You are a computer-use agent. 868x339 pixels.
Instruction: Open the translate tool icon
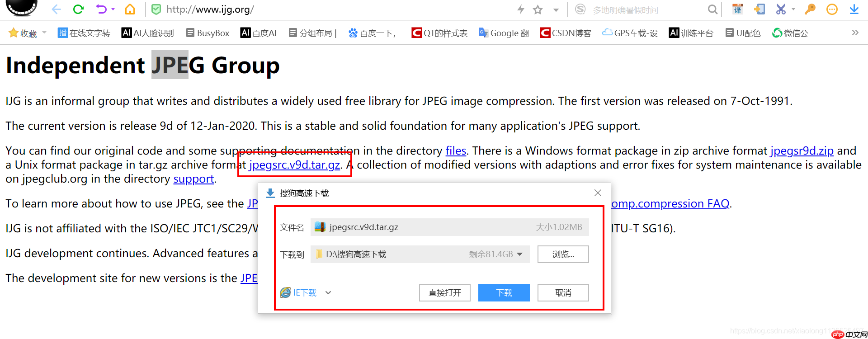(738, 9)
